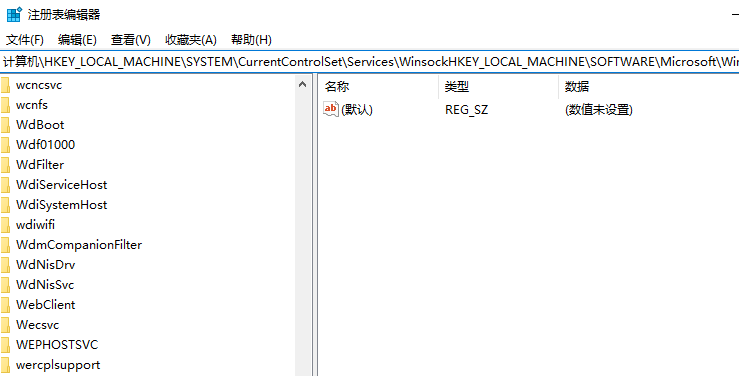Click the folder icon beside WdFilter
Viewport: 739px width, 376px height.
(x=5, y=165)
